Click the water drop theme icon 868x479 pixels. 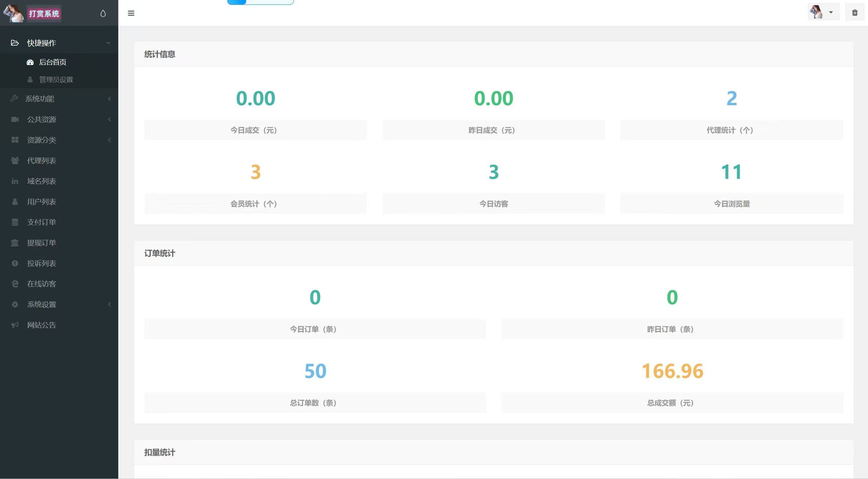(103, 13)
